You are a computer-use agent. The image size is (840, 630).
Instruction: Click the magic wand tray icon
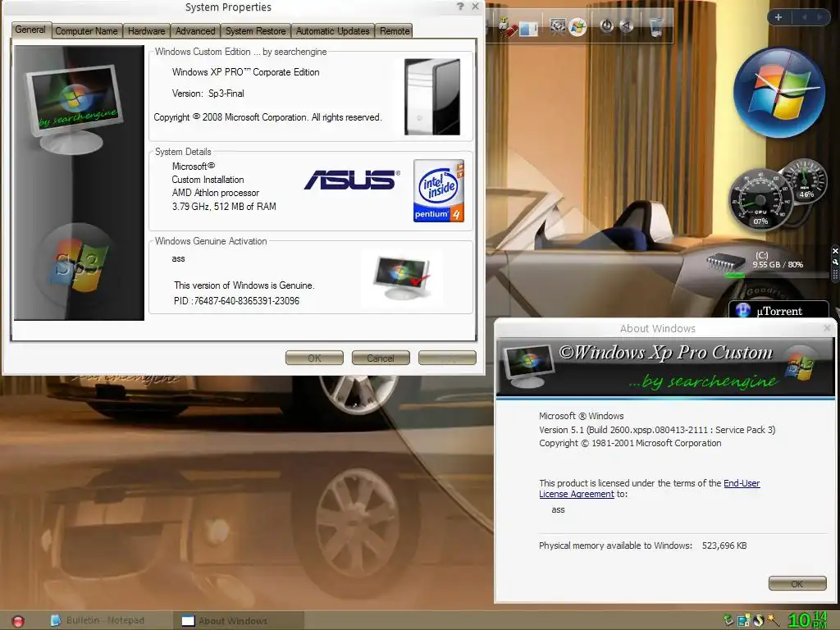pos(773,620)
